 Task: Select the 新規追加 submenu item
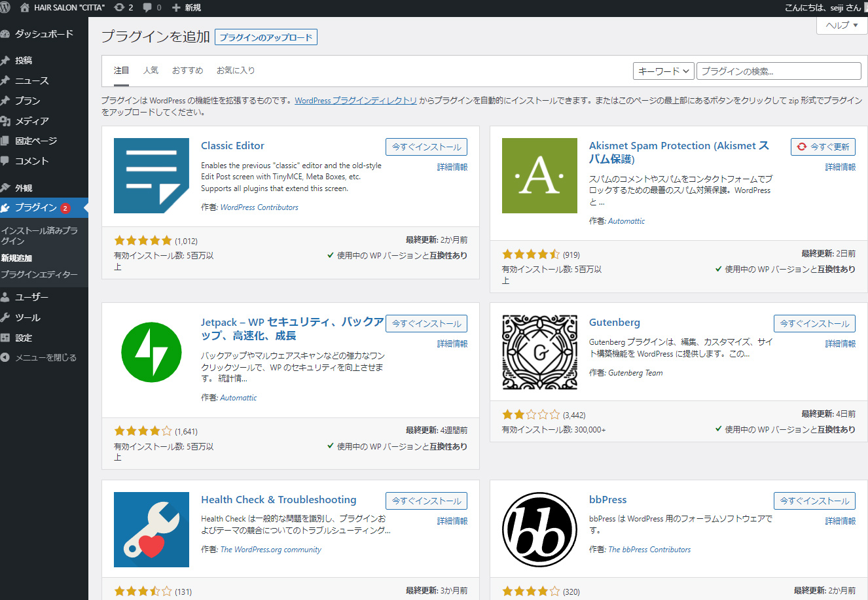tap(17, 258)
